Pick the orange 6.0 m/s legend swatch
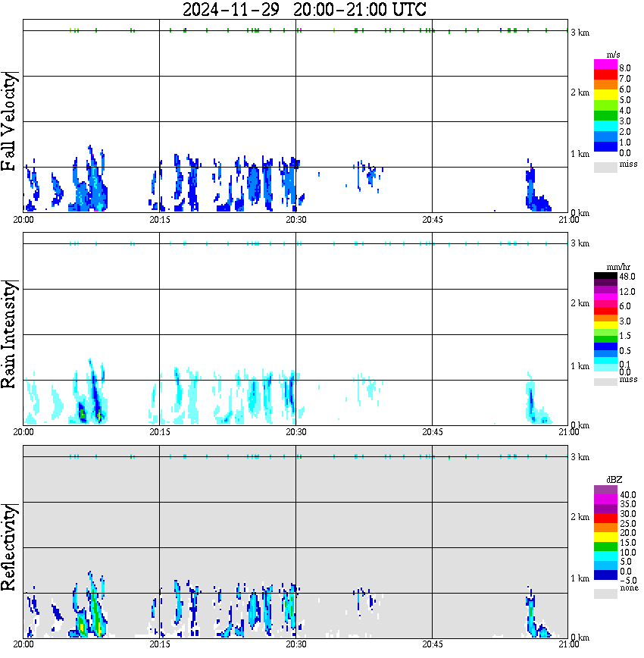644x658 pixels. click(605, 86)
